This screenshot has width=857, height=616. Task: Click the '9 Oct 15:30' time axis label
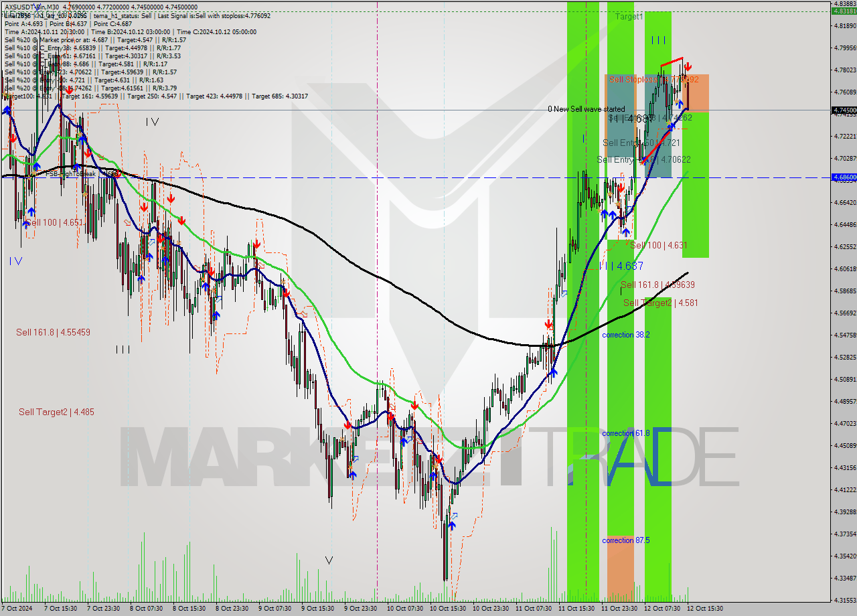[x=318, y=609]
